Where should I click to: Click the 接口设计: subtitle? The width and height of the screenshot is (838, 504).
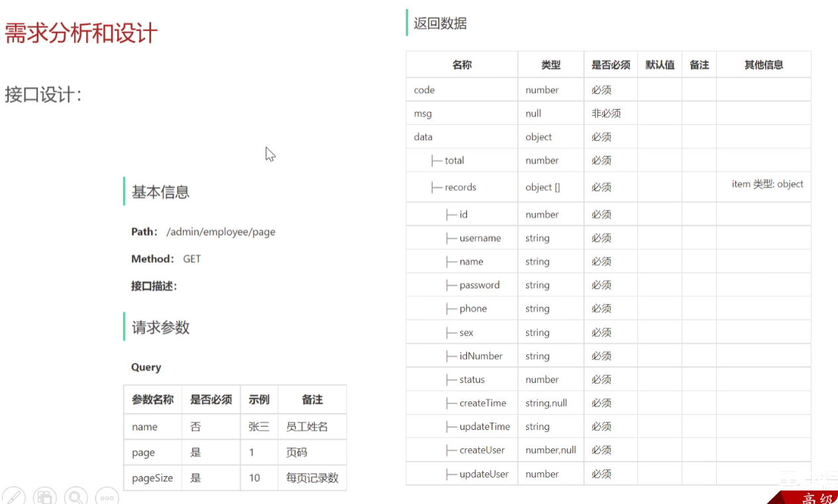(x=43, y=95)
